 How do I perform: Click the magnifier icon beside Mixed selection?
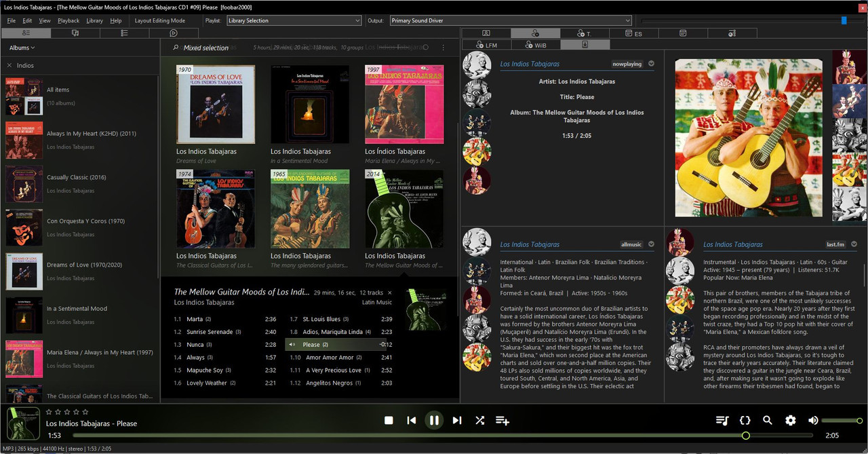(x=176, y=48)
